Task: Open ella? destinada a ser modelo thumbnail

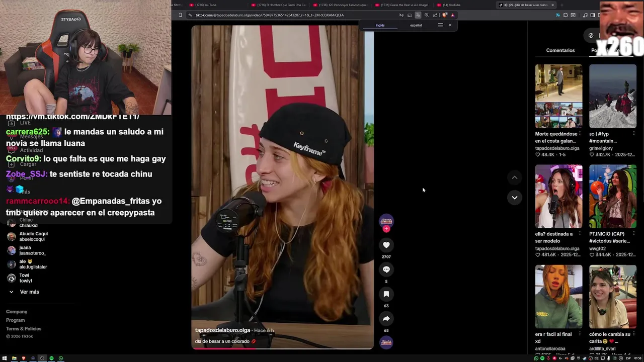Action: point(558,196)
